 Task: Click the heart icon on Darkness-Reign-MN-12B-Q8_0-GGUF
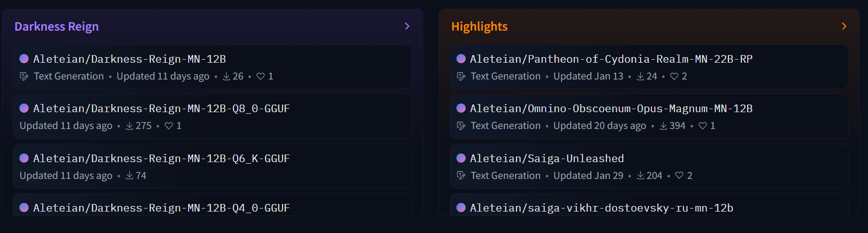(x=169, y=126)
